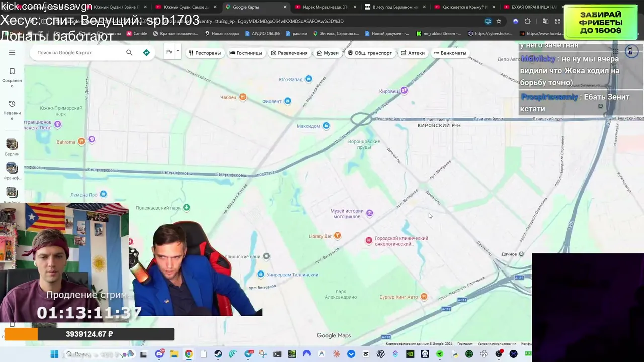644x362 pixels.
Task: Open the mr_rubkio Stream bookmark
Action: [439, 34]
